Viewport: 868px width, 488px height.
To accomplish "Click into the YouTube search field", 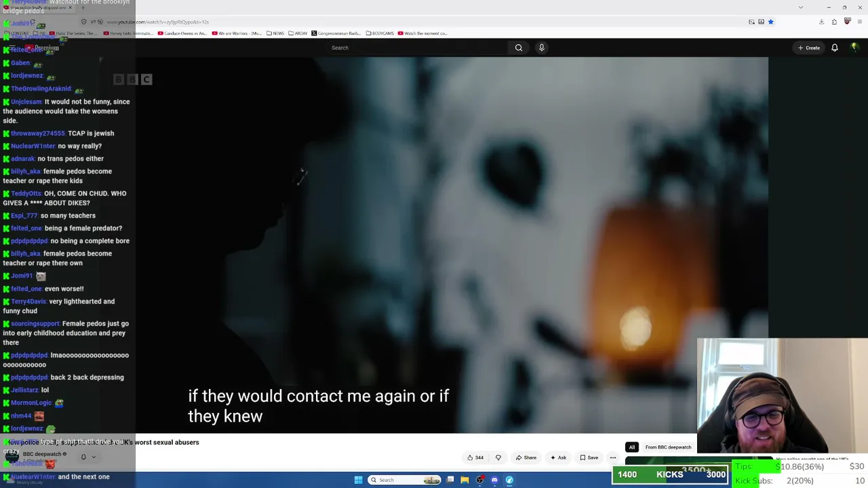I will click(417, 47).
